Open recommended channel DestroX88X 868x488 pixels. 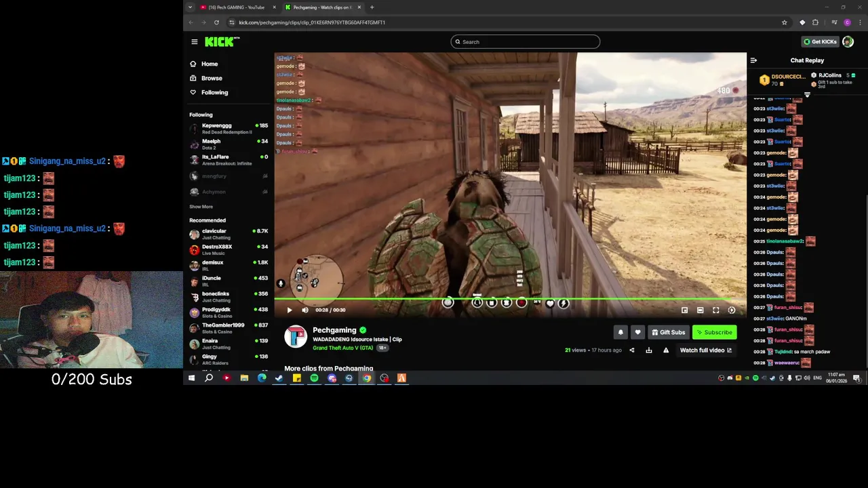pos(229,249)
